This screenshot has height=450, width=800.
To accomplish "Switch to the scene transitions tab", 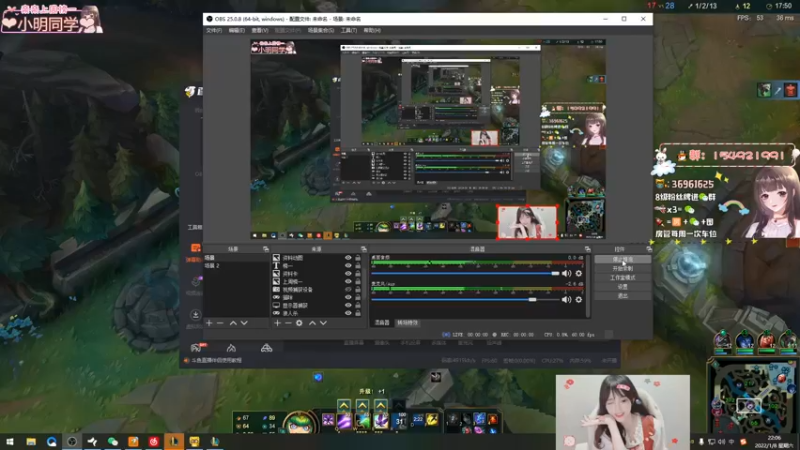I will tap(407, 323).
